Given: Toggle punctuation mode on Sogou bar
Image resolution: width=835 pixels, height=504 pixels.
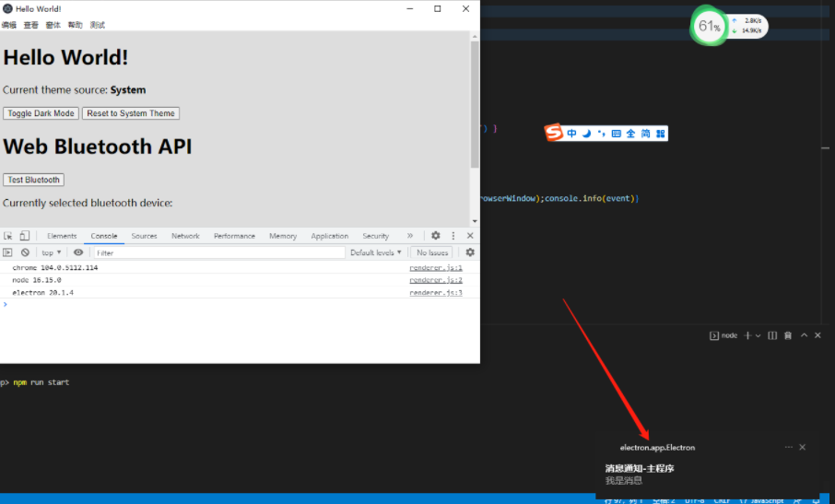Looking at the screenshot, I should coord(601,134).
